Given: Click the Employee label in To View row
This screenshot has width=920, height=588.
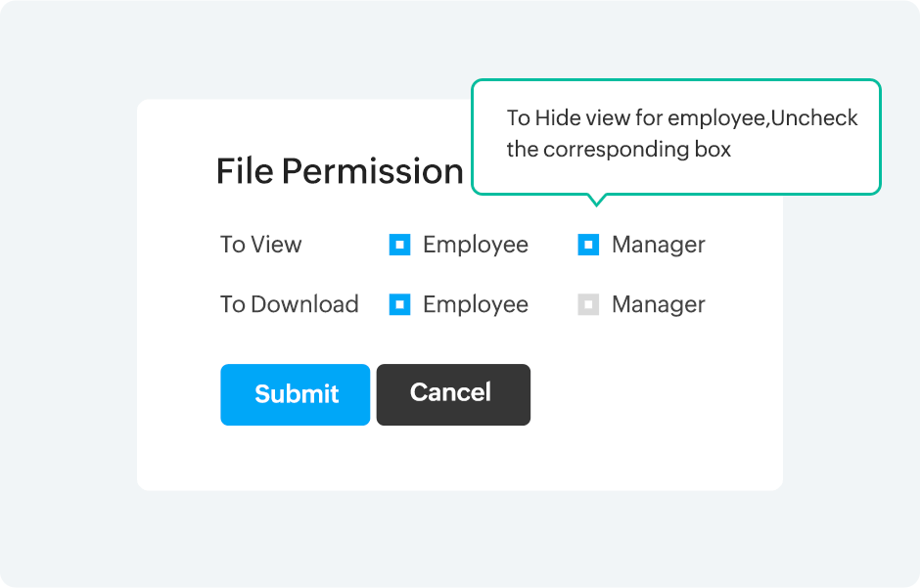Looking at the screenshot, I should click(x=475, y=245).
